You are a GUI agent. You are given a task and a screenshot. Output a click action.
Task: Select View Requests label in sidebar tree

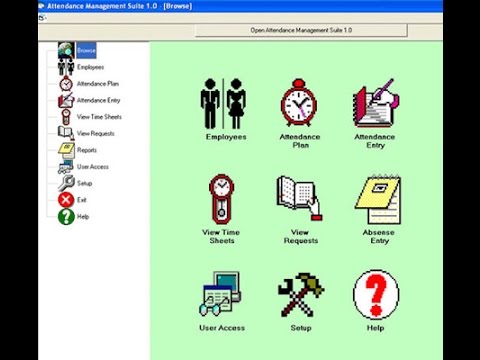(96, 134)
